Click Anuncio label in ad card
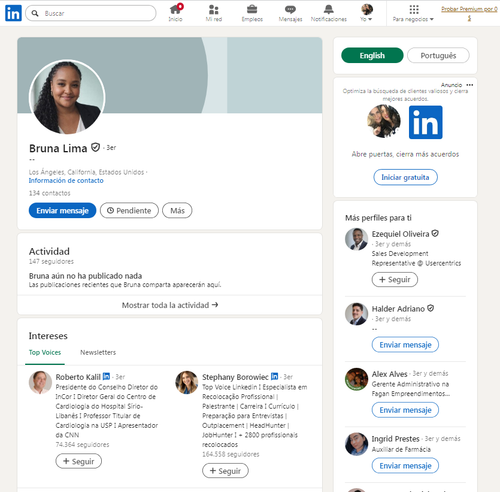Image resolution: width=500 pixels, height=492 pixels. click(452, 85)
